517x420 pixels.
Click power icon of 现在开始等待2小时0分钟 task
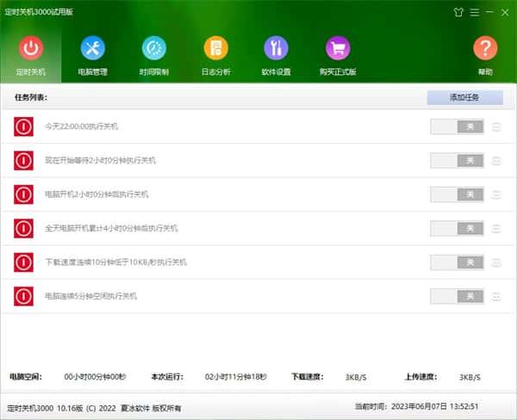[23, 161]
